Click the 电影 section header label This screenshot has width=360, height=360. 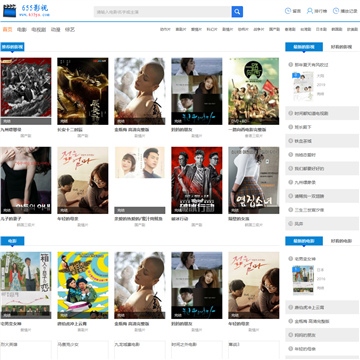click(12, 241)
